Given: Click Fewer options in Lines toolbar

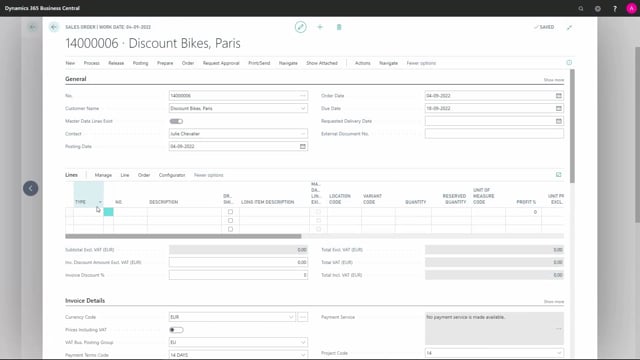Looking at the screenshot, I should 209,175.
